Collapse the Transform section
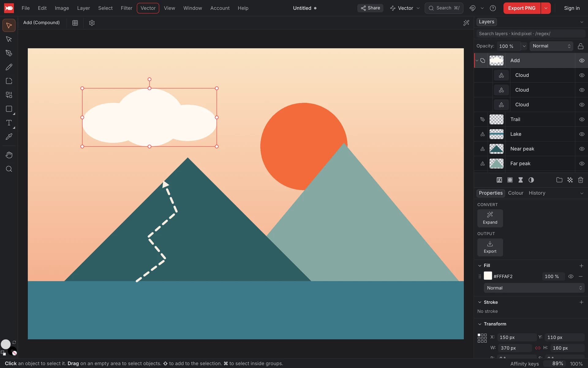The width and height of the screenshot is (588, 368). click(x=480, y=324)
